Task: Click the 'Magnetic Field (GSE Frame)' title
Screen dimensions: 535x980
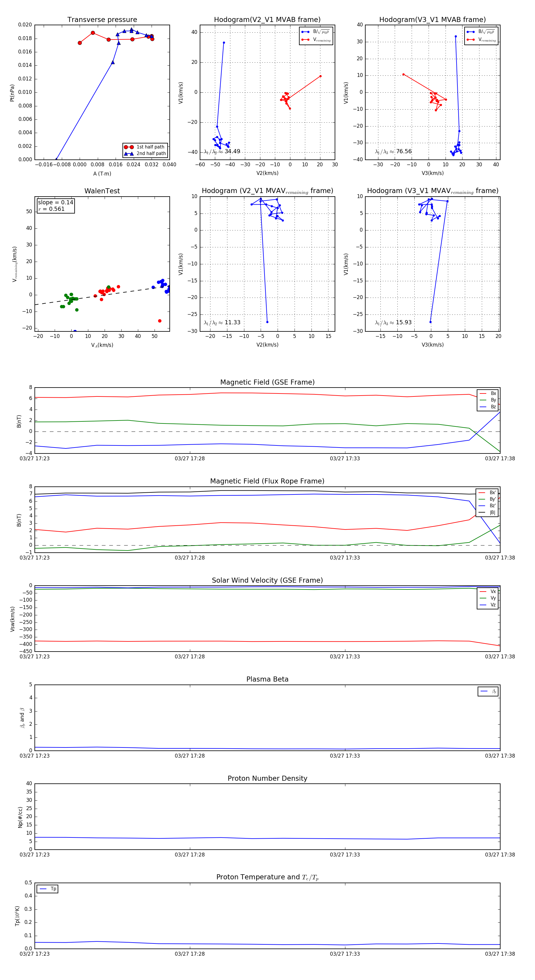Action: (x=267, y=382)
